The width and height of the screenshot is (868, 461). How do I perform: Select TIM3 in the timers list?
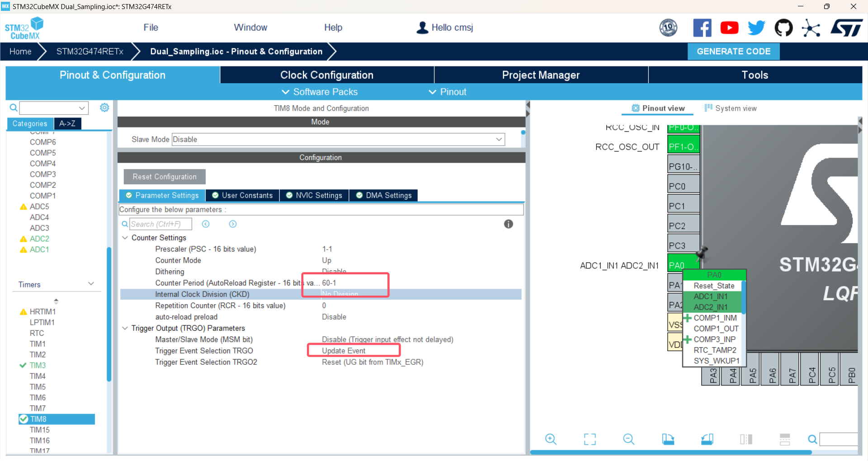click(38, 365)
